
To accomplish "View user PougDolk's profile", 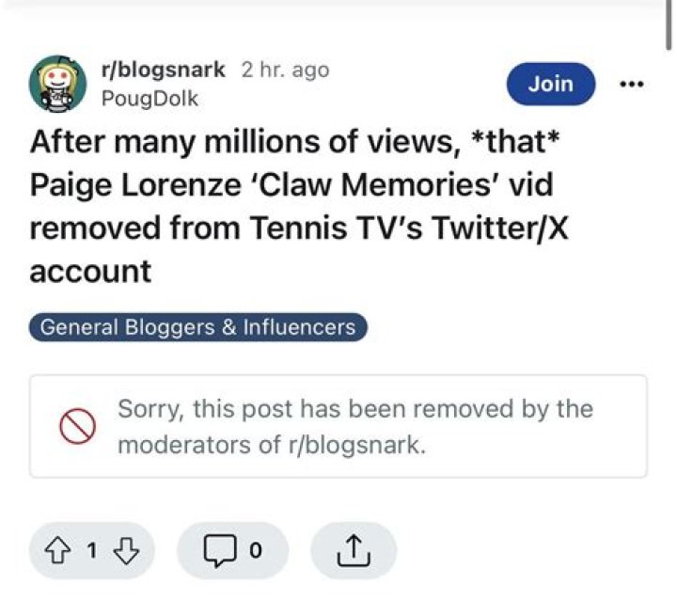I will (150, 97).
